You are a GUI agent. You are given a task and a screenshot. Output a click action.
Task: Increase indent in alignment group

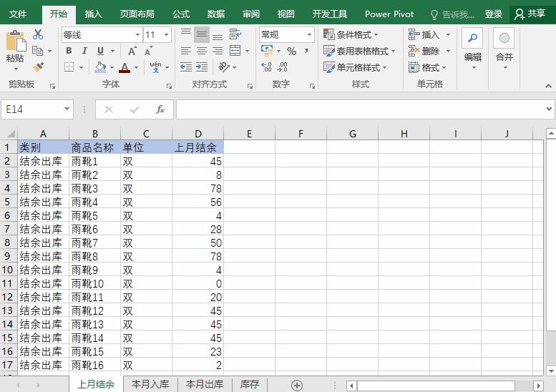pos(202,67)
